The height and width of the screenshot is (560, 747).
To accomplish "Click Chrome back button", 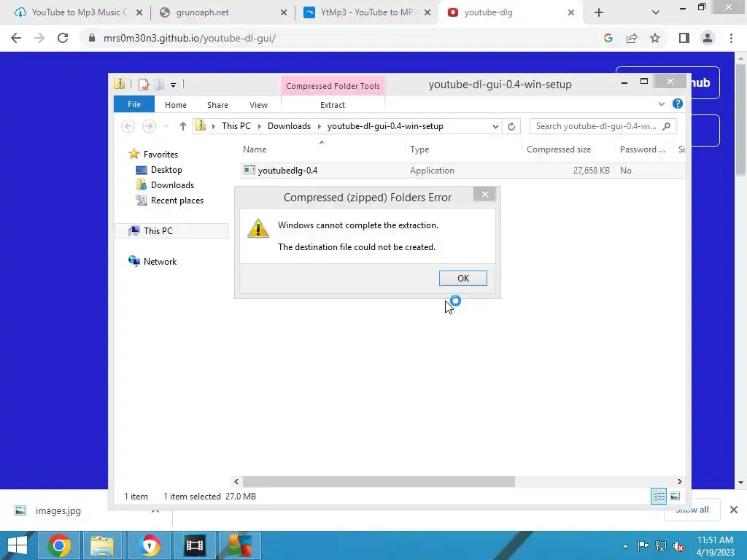I will (x=16, y=38).
